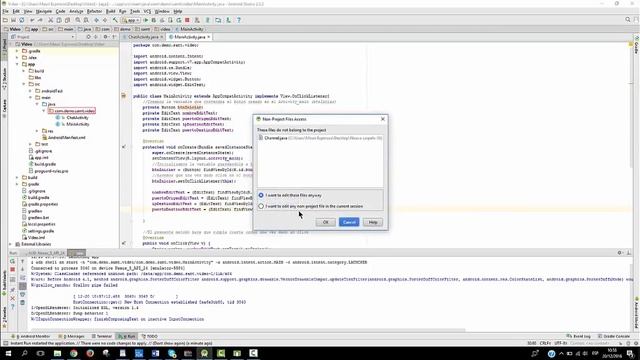Click the Find magnifier icon in toolbar
The height and width of the screenshot is (360, 640).
coord(78,20)
